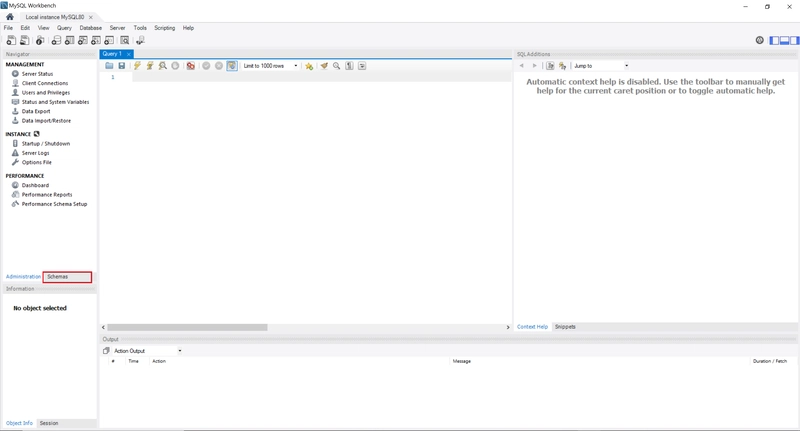The width and height of the screenshot is (800, 431).
Task: Click the home screen icon
Action: [x=10, y=17]
